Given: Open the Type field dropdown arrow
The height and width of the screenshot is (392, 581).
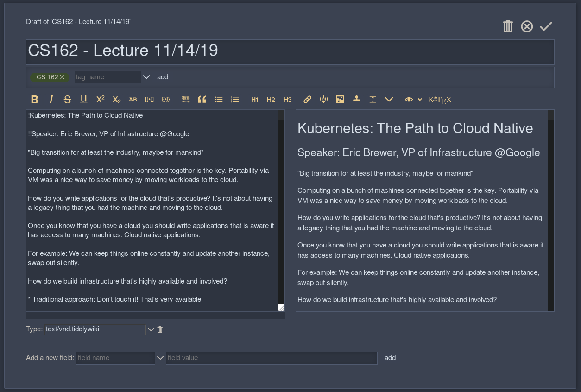Looking at the screenshot, I should [151, 329].
